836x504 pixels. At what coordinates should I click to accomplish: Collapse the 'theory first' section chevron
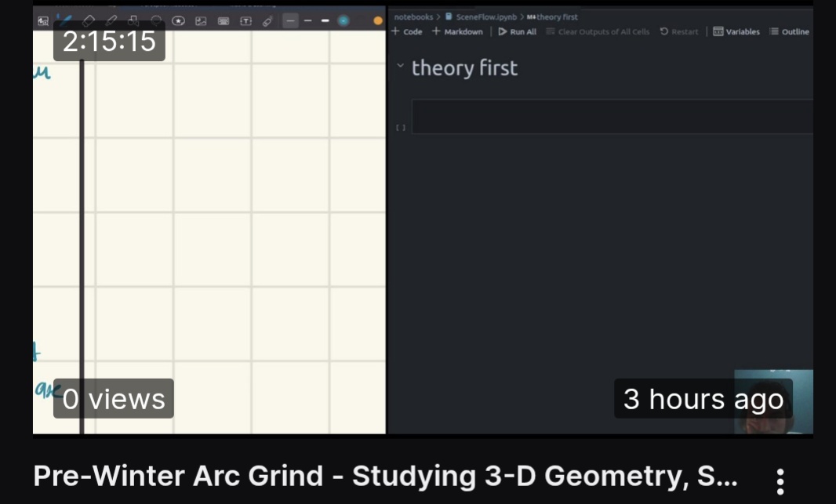[x=401, y=66]
